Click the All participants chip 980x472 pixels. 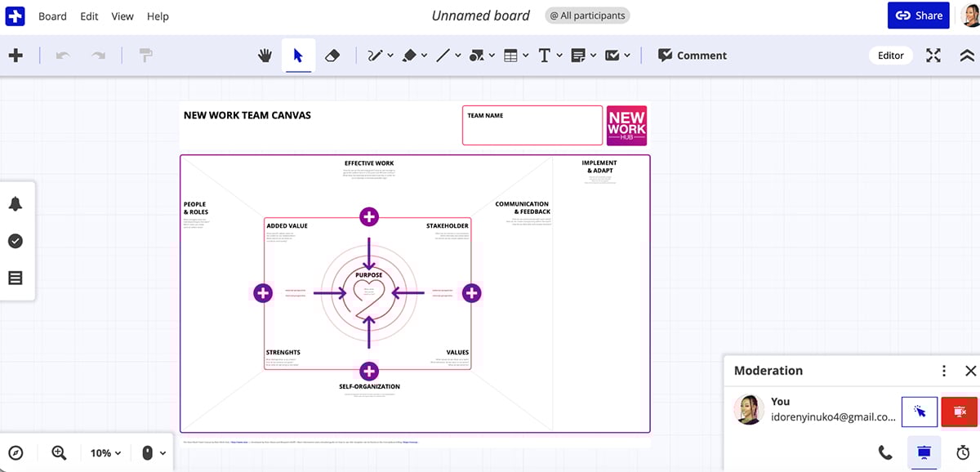point(587,15)
